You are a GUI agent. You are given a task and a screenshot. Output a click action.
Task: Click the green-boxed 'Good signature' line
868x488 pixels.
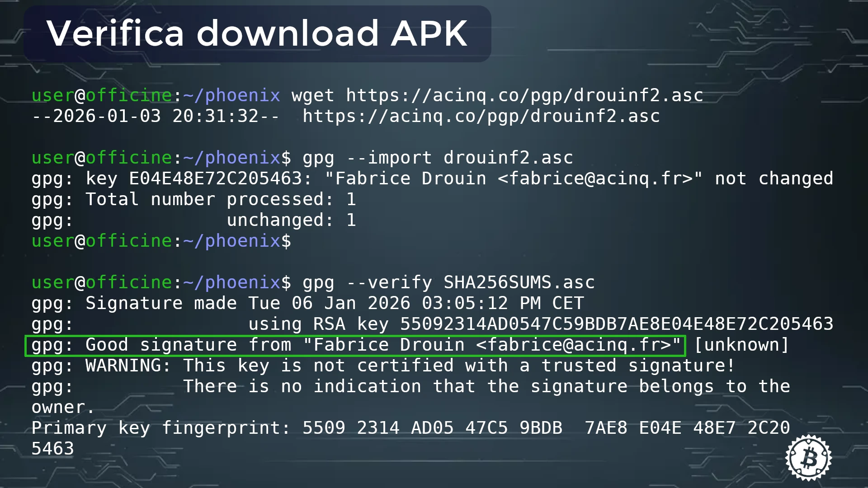point(355,346)
